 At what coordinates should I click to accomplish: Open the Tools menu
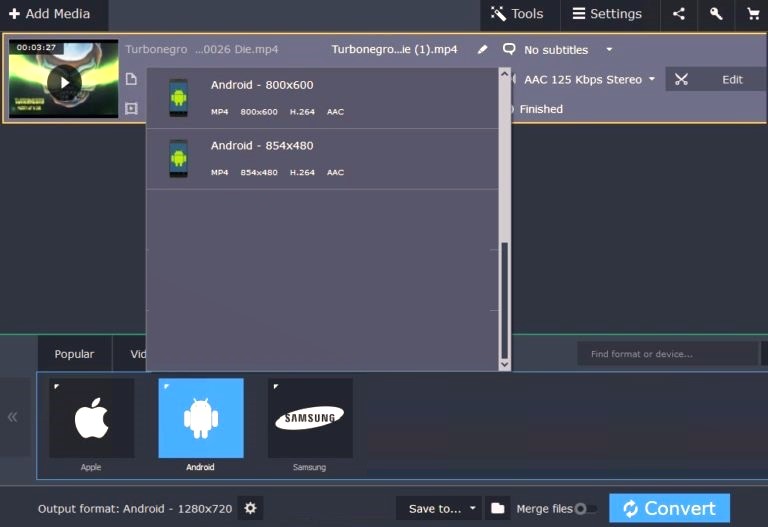click(518, 14)
